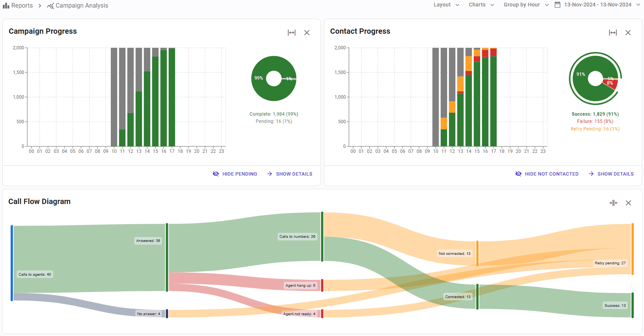Expand the Campaign Progress panel width
This screenshot has width=644, height=336.
tap(291, 33)
